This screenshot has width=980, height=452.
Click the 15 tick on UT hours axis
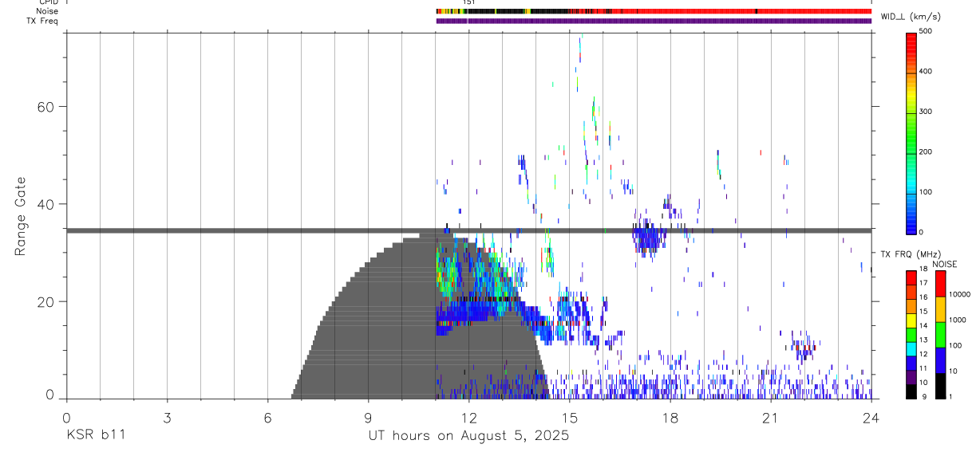click(569, 417)
